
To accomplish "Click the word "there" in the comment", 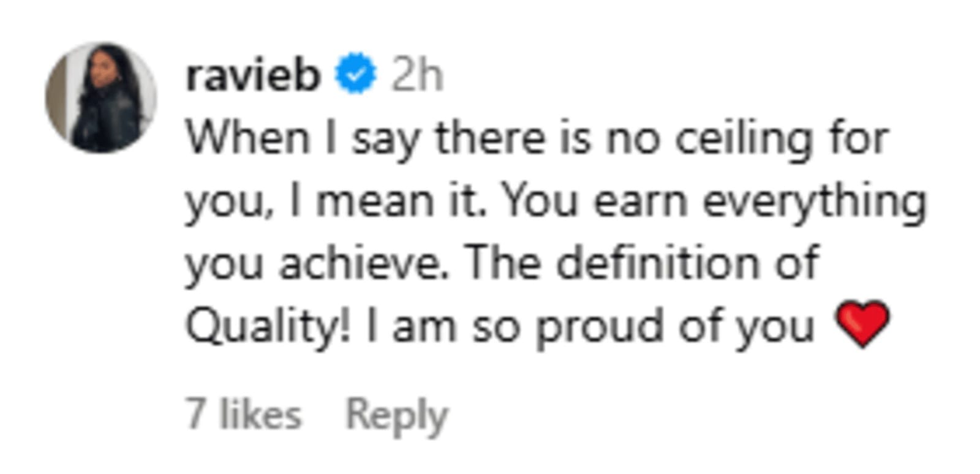I will pyautogui.click(x=489, y=139).
